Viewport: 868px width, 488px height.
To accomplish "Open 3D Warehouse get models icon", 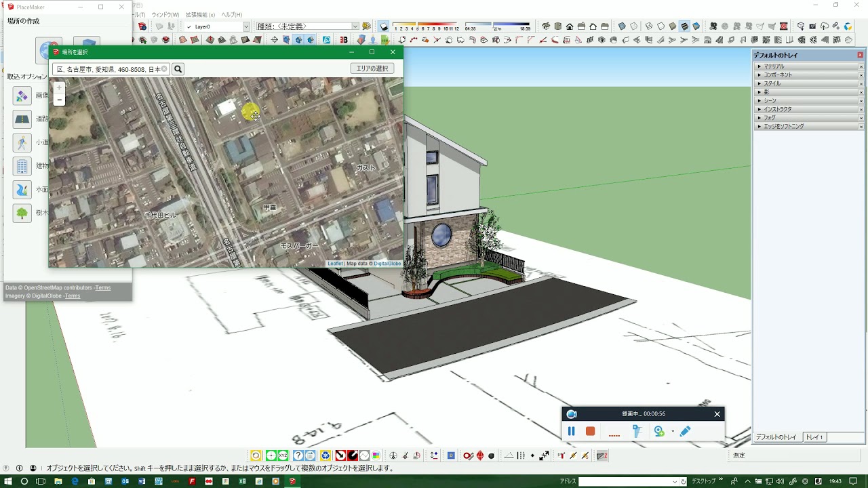I will (802, 26).
